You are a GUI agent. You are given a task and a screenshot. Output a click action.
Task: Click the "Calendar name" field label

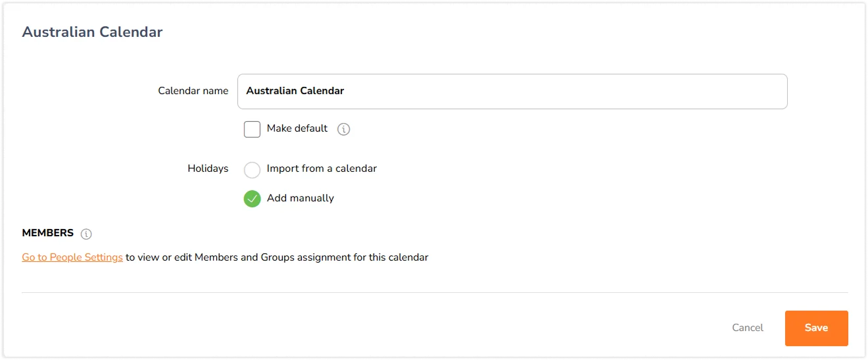click(193, 91)
